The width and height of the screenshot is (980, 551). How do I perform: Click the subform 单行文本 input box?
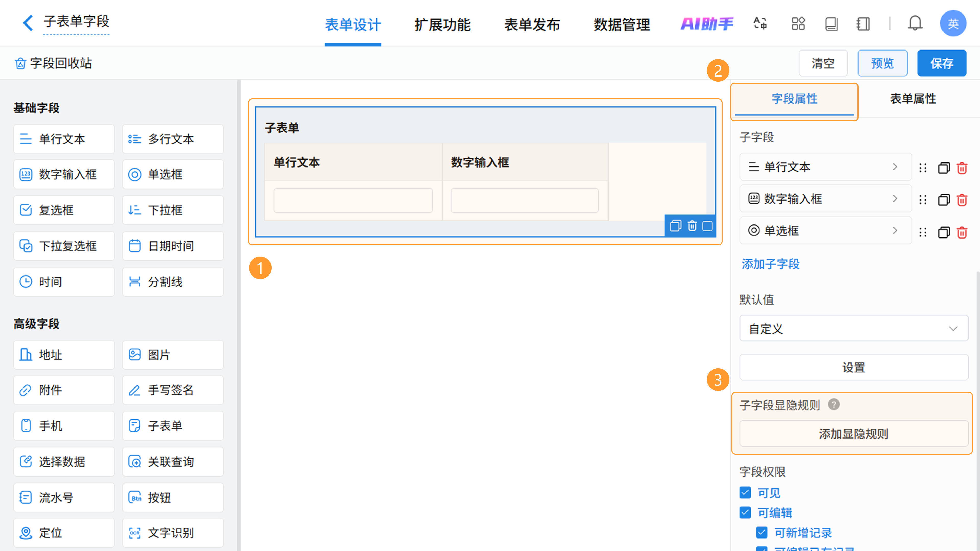click(353, 201)
